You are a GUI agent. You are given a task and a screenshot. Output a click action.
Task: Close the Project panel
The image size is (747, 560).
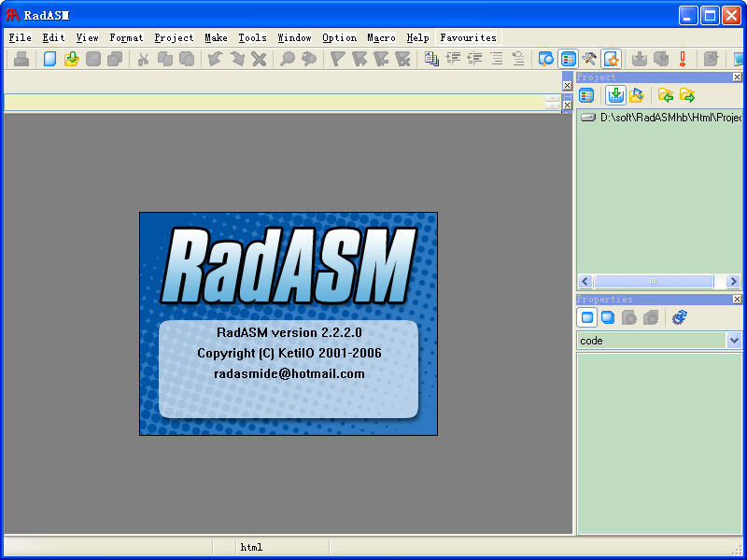pyautogui.click(x=737, y=77)
